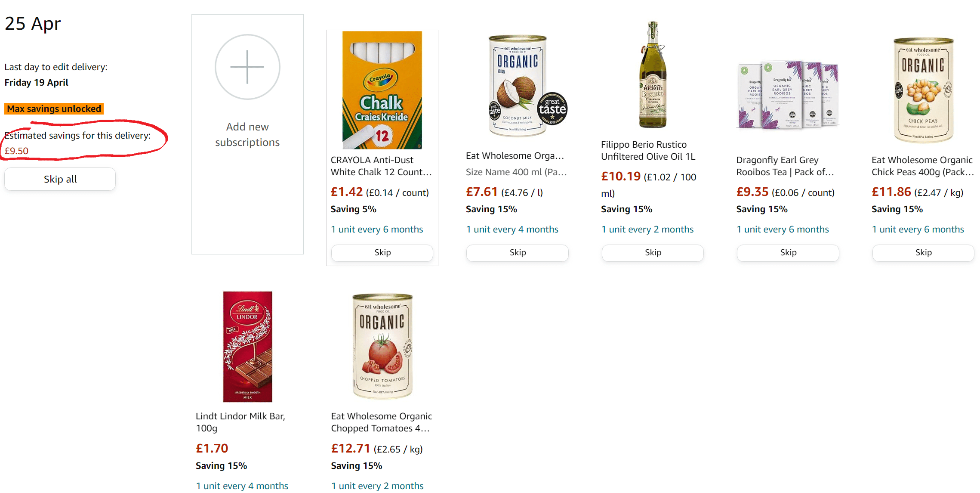Skip the Organic Chick Peas delivery
The image size is (980, 493).
[923, 253]
